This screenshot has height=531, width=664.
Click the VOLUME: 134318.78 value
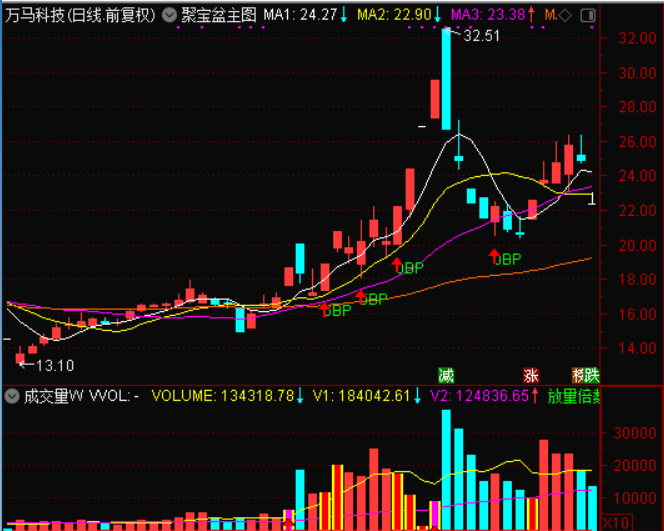point(223,396)
